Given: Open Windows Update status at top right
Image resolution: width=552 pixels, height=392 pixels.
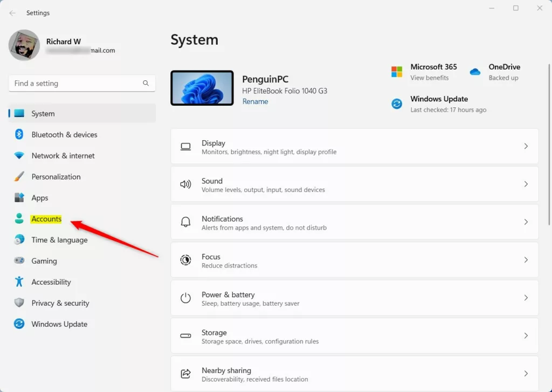Looking at the screenshot, I should [x=439, y=104].
